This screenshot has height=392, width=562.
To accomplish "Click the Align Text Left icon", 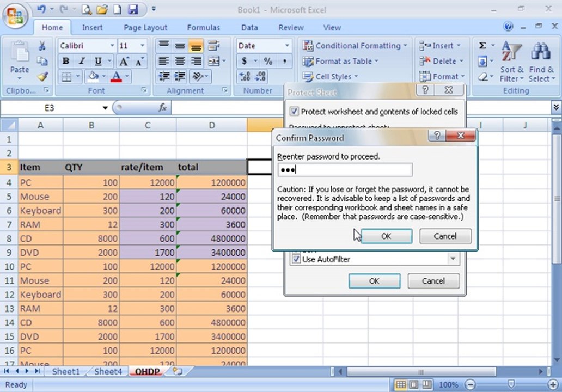I will pos(164,62).
